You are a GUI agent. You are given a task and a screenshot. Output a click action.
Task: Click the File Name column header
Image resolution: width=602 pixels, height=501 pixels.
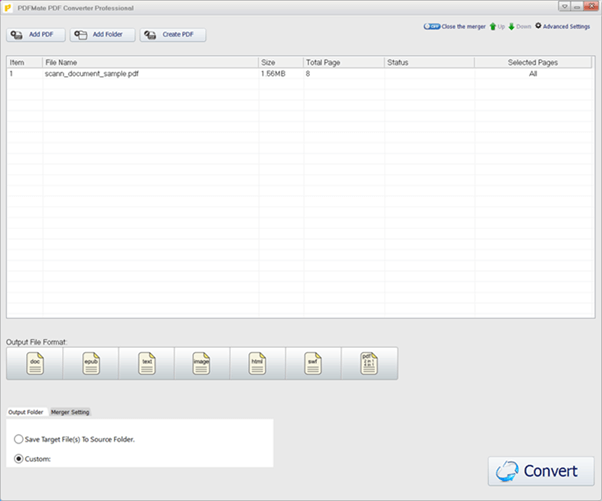pos(150,62)
